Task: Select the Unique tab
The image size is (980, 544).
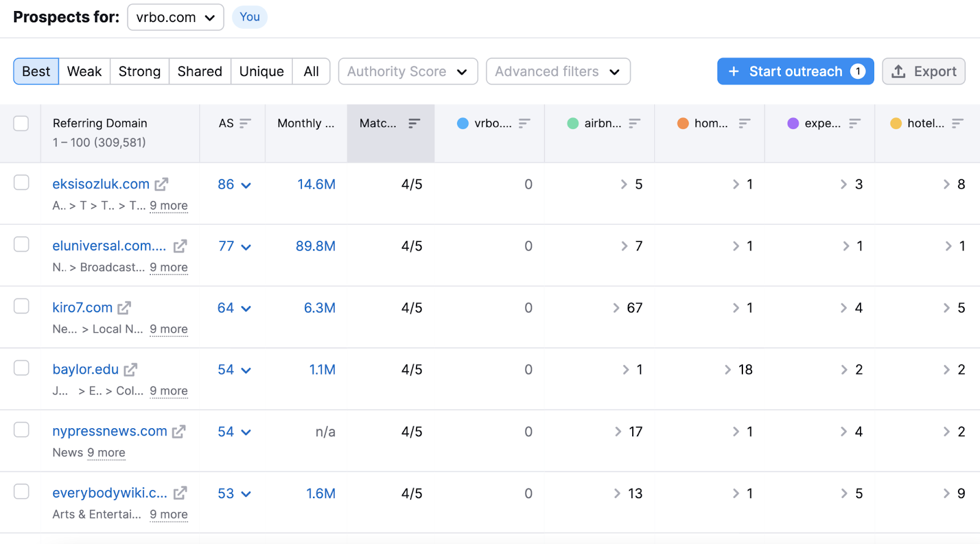Action: [x=262, y=72]
